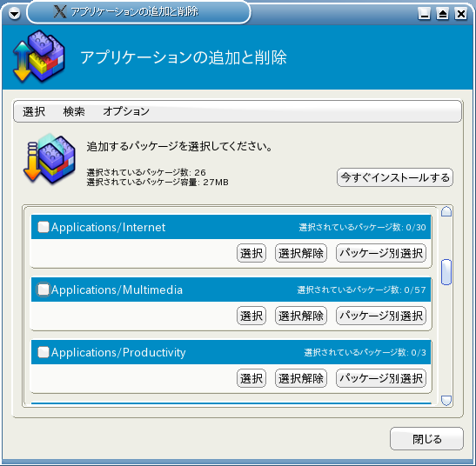Image resolution: width=476 pixels, height=466 pixels.
Task: Open パッケージ別選択 for Applications/Multimedia
Action: coord(381,316)
